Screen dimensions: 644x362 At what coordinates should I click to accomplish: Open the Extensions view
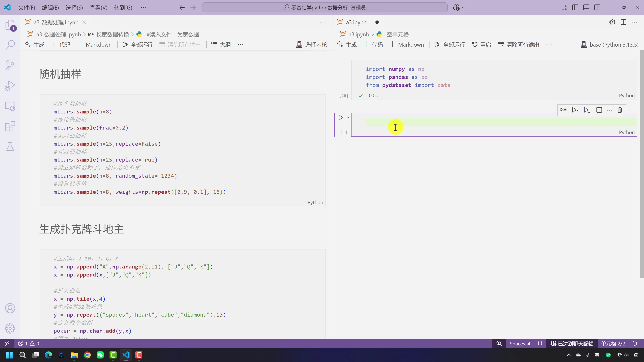pyautogui.click(x=10, y=126)
